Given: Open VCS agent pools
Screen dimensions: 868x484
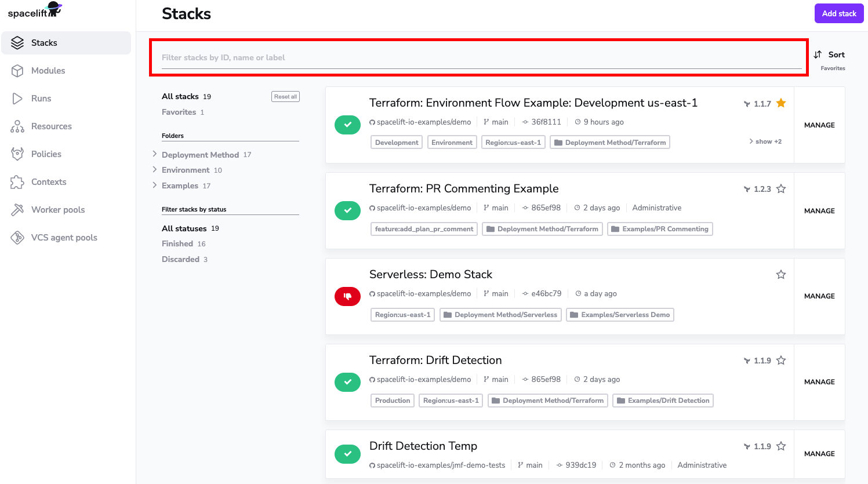Looking at the screenshot, I should [x=64, y=238].
